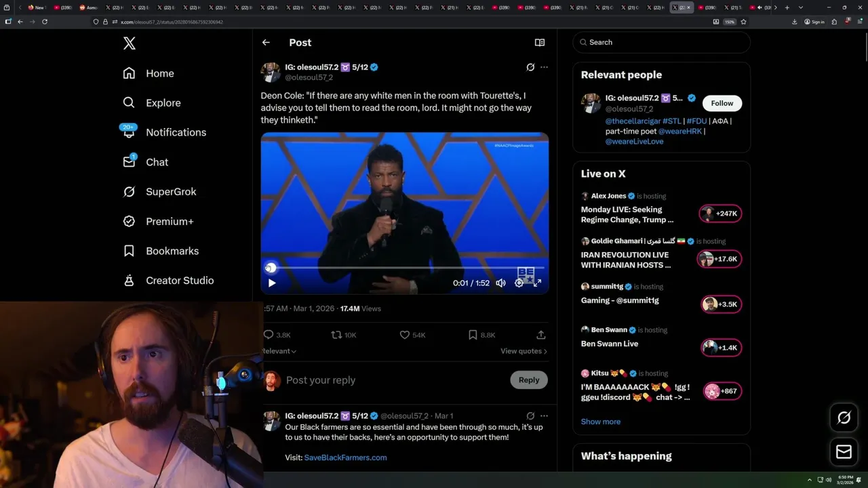868x488 pixels.
Task: Expand the Relevant replies sort dropdown
Action: click(279, 351)
